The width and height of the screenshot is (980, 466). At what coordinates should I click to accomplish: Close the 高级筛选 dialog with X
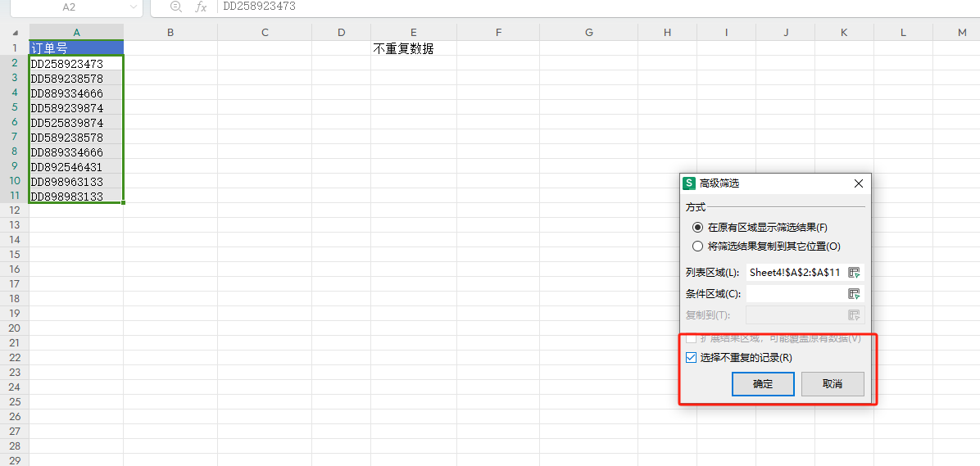coord(858,183)
